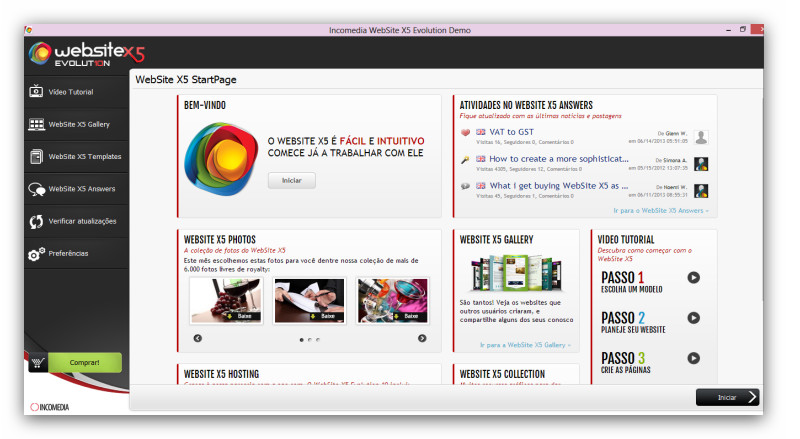This screenshot has height=439, width=800.
Task: Select Verificar atualizações in the sidebar
Action: 77,221
